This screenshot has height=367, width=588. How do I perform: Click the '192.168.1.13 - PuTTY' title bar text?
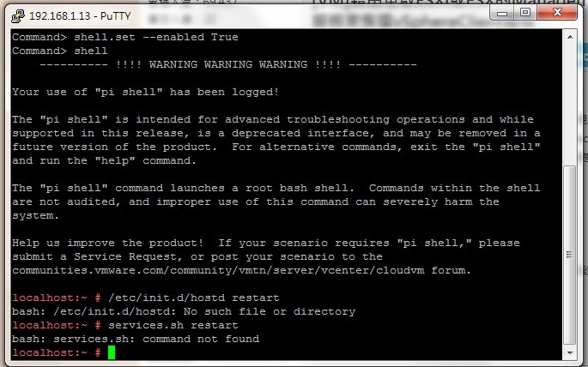click(x=80, y=16)
